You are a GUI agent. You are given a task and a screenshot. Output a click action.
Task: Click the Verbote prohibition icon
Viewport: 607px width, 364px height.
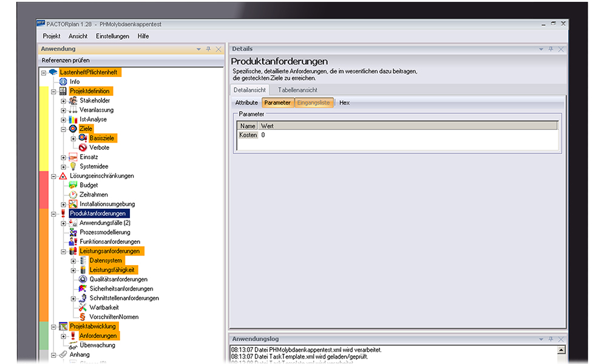click(83, 147)
